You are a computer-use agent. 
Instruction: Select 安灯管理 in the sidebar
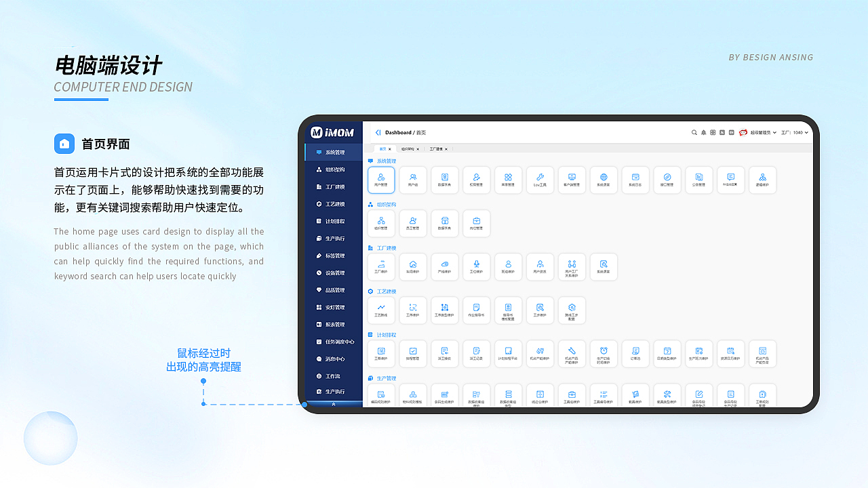[334, 308]
